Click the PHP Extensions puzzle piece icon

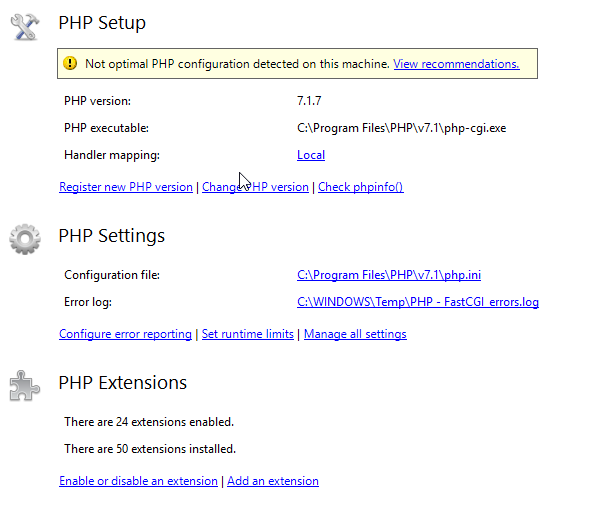click(24, 386)
